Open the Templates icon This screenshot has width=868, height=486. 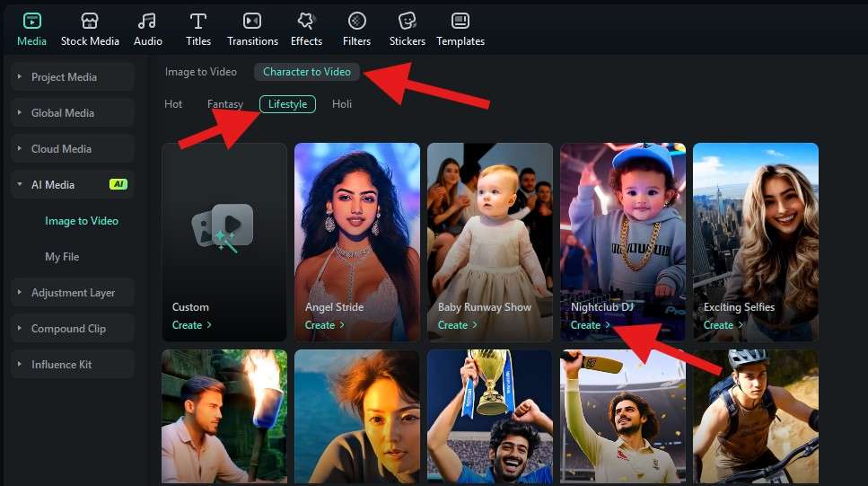coord(460,21)
